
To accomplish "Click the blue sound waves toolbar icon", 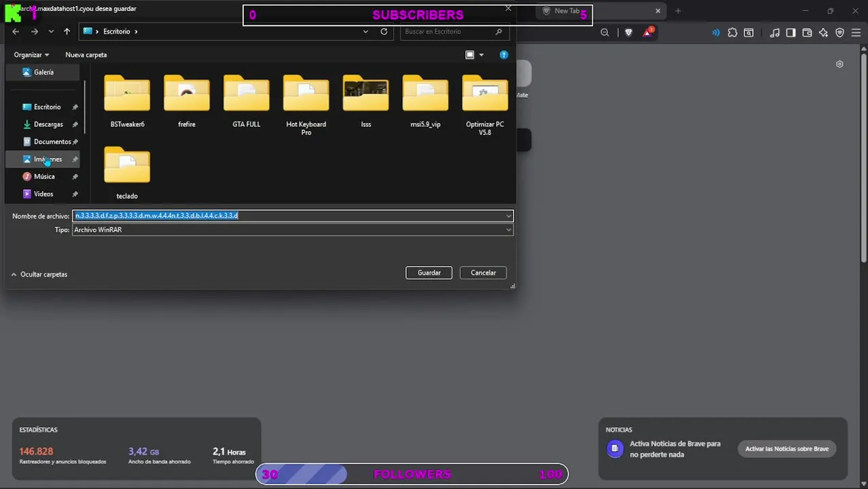I will (x=716, y=33).
